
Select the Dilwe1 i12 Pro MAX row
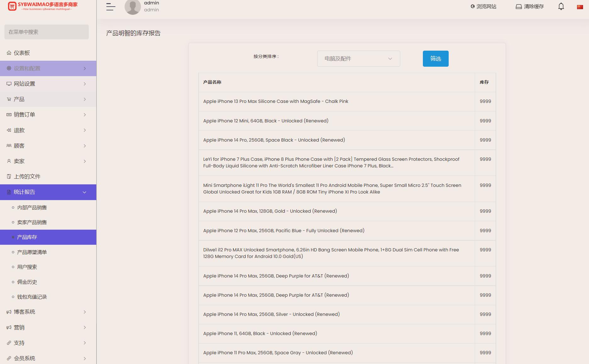tap(347, 253)
